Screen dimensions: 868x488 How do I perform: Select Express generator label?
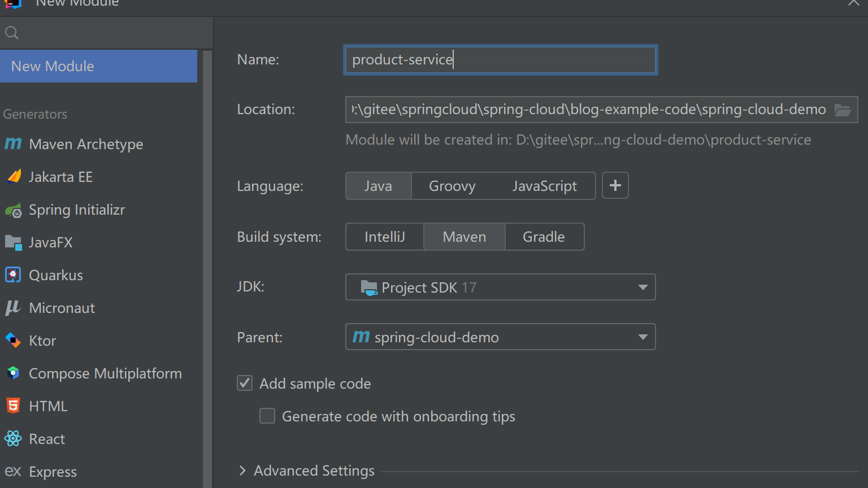coord(53,472)
